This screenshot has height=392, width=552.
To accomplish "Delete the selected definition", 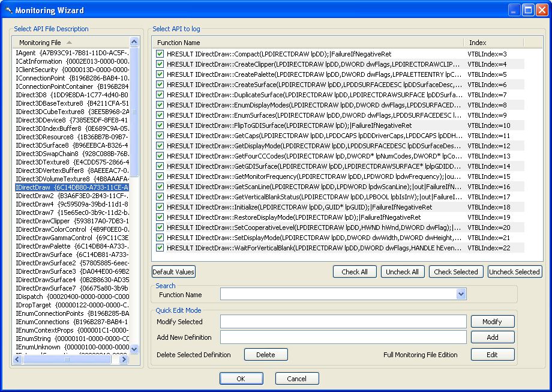I will [x=266, y=355].
